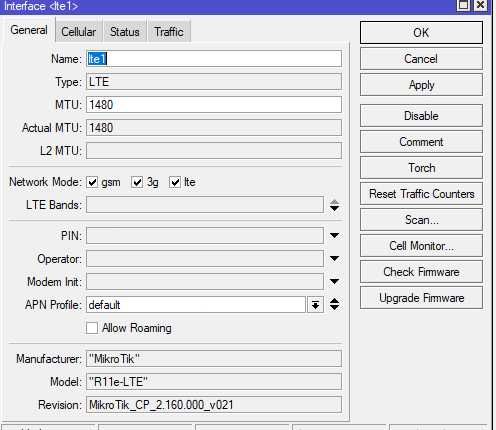Image resolution: width=496 pixels, height=430 pixels.
Task: Toggle the gsm network mode checkbox
Action: click(x=92, y=182)
